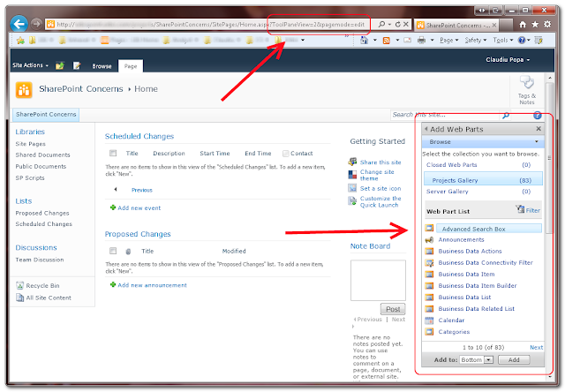Toggle select-all checkbox in Scheduled Changes
The height and width of the screenshot is (392, 565).
click(x=113, y=153)
